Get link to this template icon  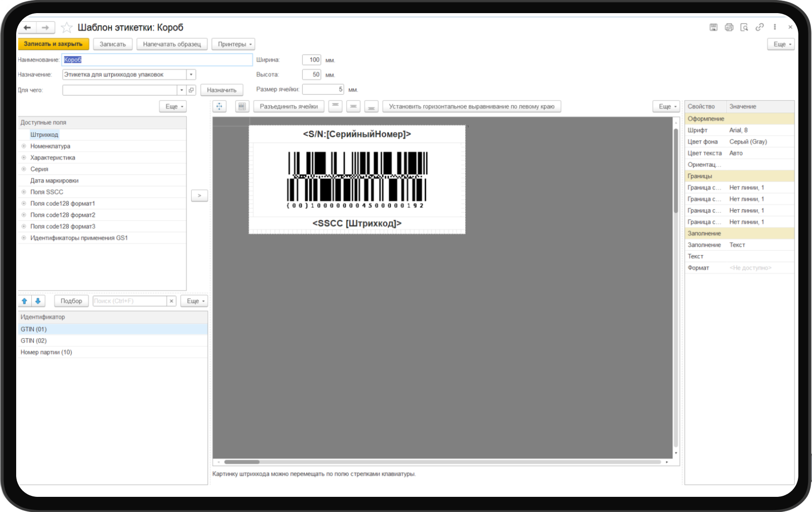(759, 27)
